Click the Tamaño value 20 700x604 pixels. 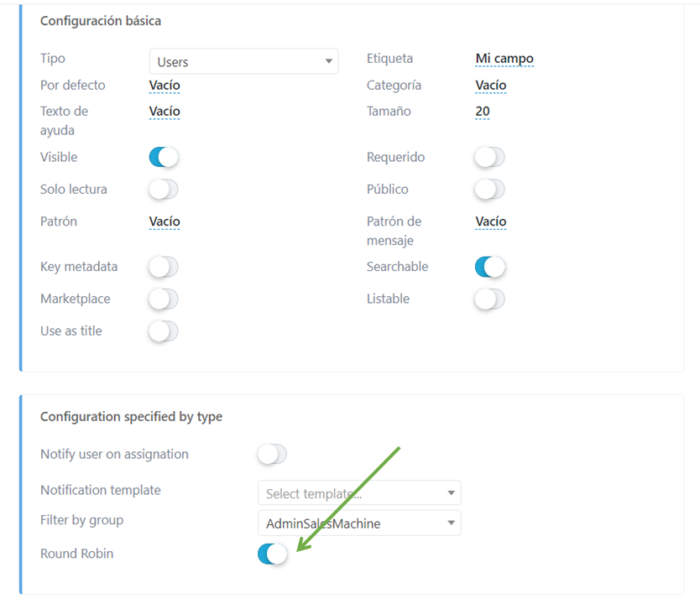pos(483,112)
